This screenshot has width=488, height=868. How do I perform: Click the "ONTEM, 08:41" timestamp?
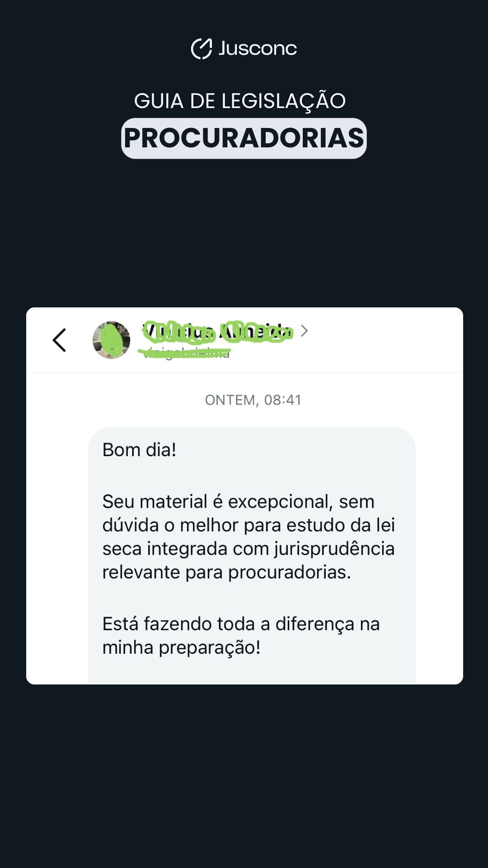(x=253, y=400)
